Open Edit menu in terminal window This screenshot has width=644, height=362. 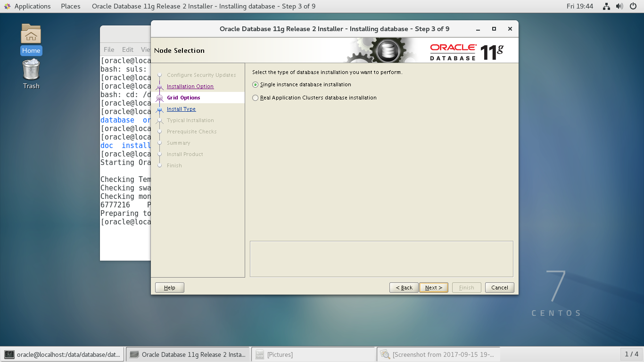click(x=127, y=49)
